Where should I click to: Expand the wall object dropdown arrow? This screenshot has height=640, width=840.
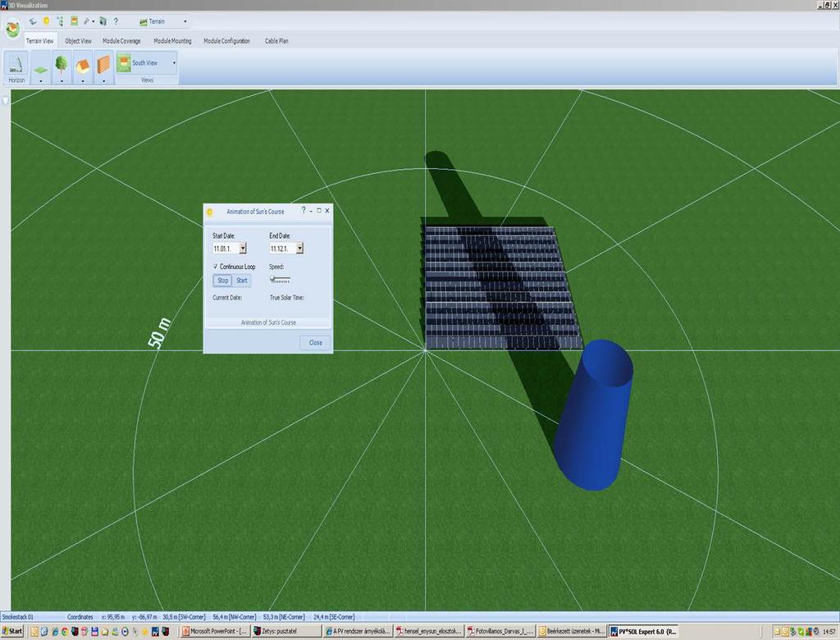click(x=103, y=81)
